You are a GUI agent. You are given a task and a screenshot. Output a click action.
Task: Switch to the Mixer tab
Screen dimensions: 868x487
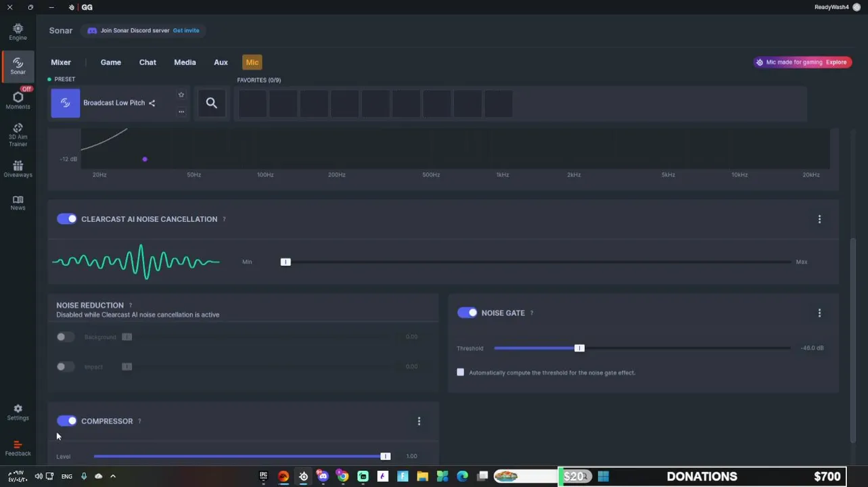click(61, 62)
